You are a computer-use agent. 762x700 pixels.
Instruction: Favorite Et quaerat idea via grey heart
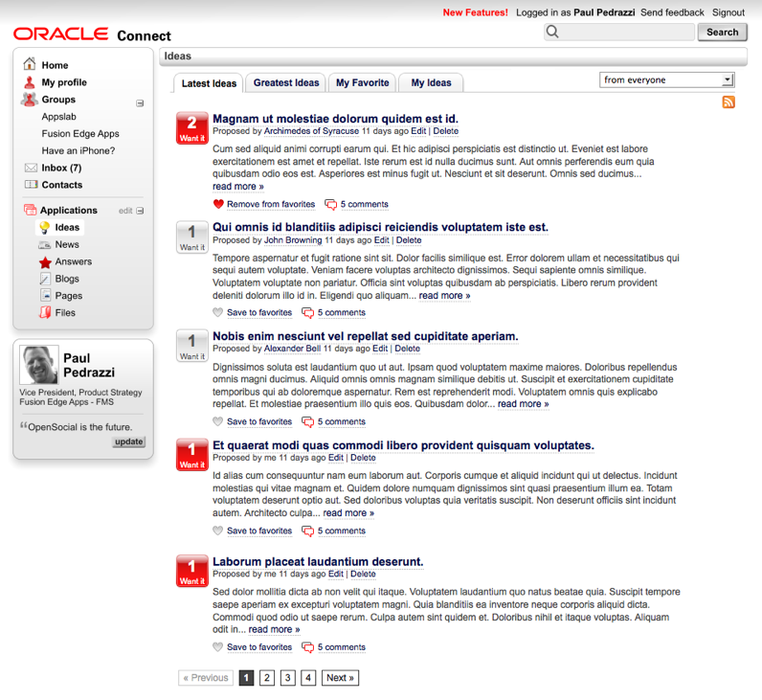(217, 531)
